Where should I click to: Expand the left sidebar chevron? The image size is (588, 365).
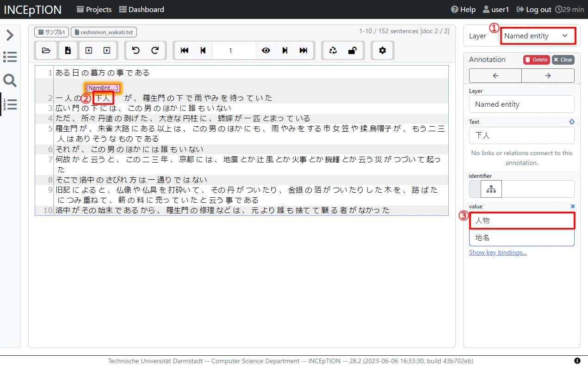10,35
